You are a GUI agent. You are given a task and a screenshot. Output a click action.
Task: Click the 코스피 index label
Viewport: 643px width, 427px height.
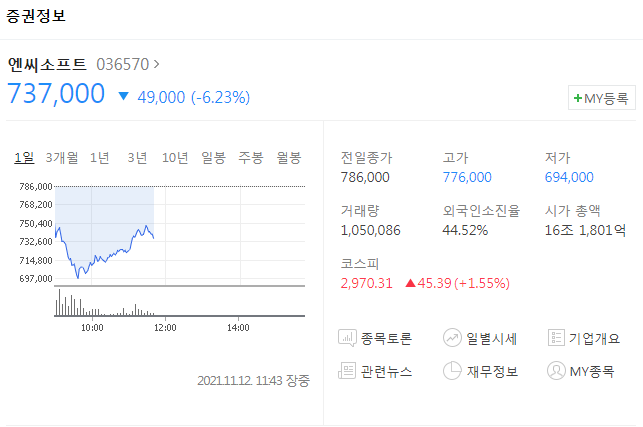click(358, 263)
